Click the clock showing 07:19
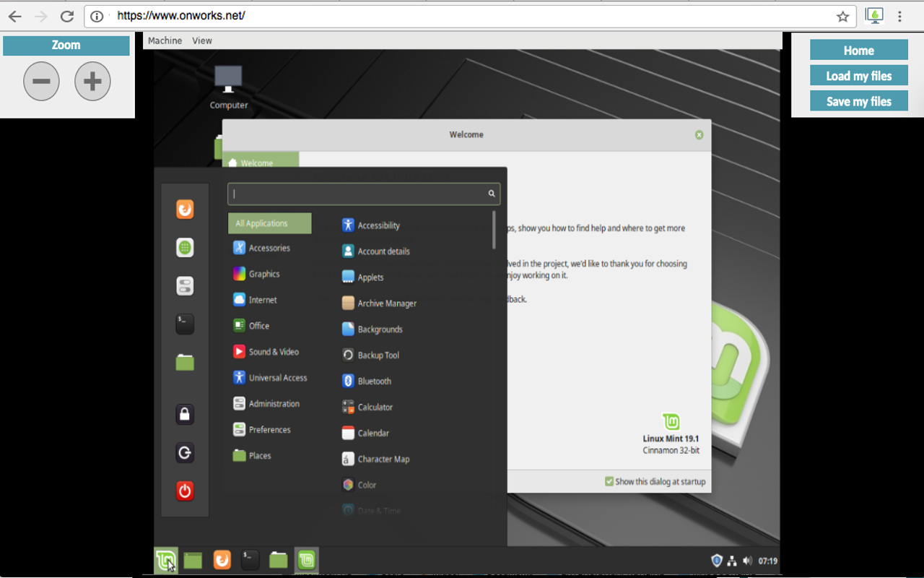The width and height of the screenshot is (924, 578). pyautogui.click(x=768, y=561)
